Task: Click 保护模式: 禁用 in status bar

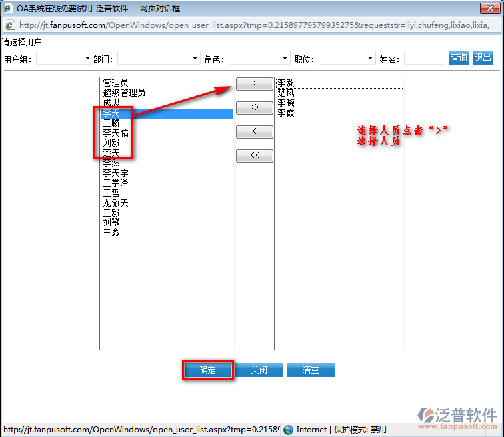Action: (360, 430)
